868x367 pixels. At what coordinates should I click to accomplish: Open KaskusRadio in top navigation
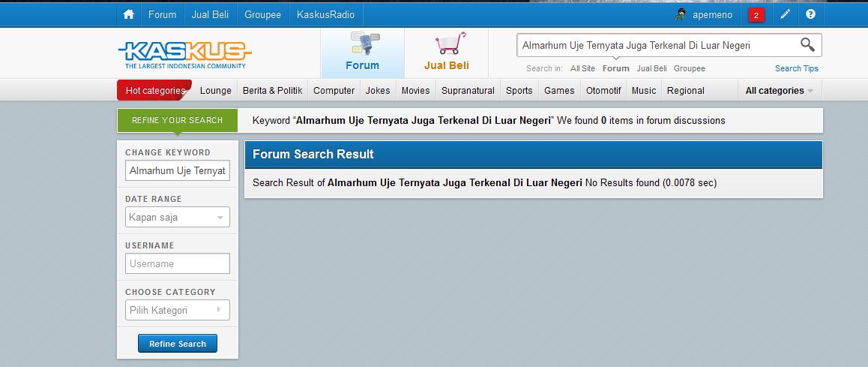point(325,14)
